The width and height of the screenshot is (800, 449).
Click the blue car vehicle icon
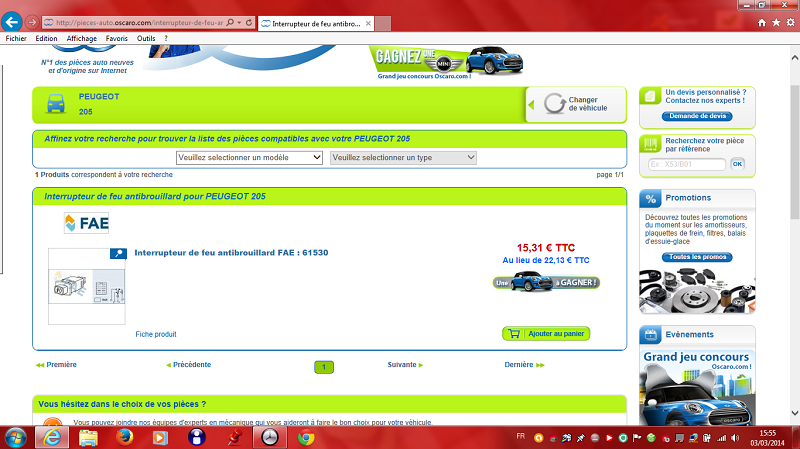56,104
